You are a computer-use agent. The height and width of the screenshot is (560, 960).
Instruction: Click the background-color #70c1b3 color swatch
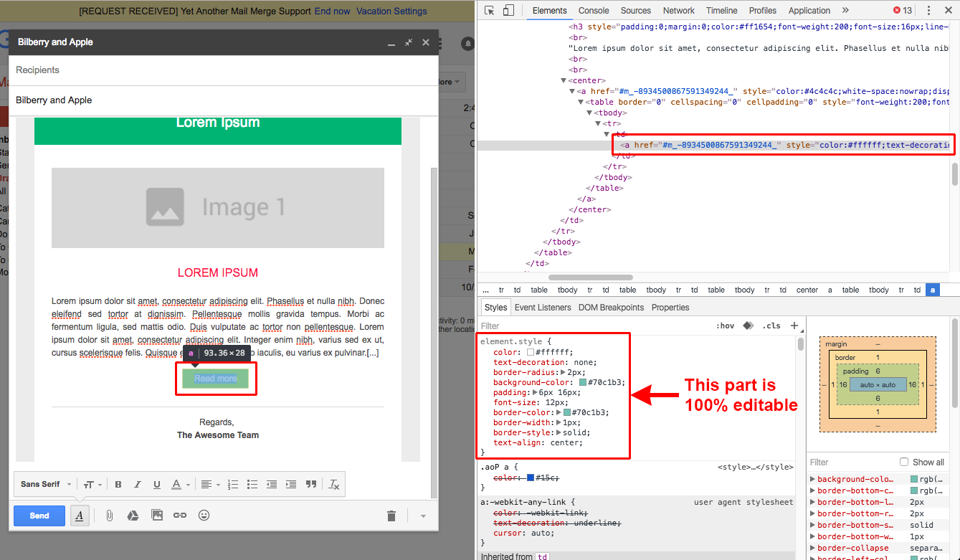[x=583, y=383]
